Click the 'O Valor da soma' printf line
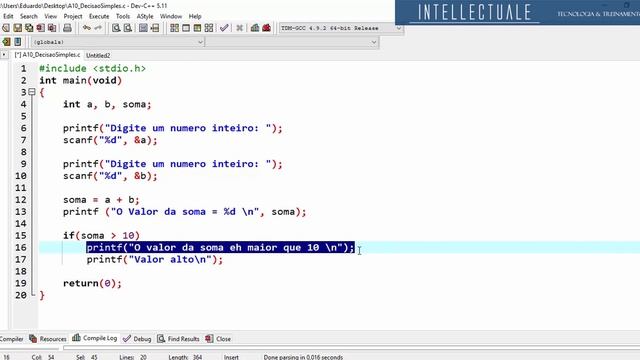The width and height of the screenshot is (640, 360). point(184,211)
